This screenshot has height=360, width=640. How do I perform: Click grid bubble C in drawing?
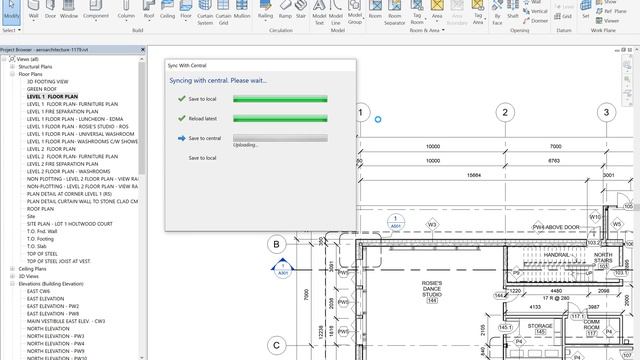[x=276, y=346]
